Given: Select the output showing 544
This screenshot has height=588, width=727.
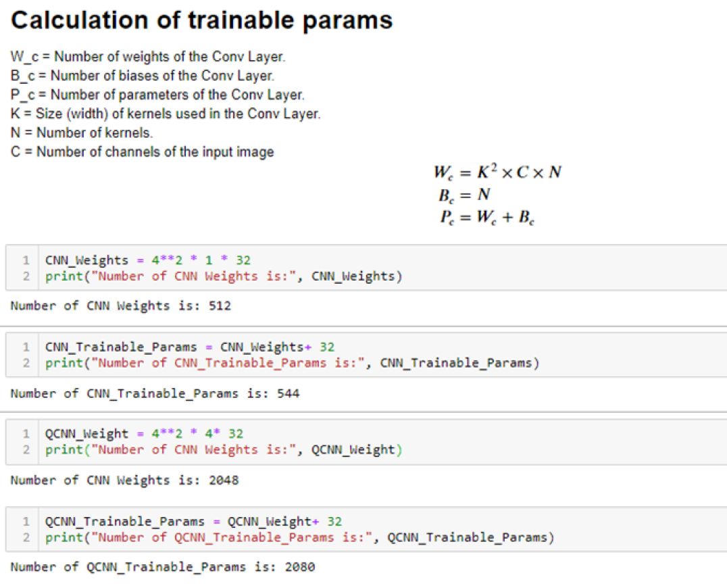Looking at the screenshot, I should [x=155, y=393].
